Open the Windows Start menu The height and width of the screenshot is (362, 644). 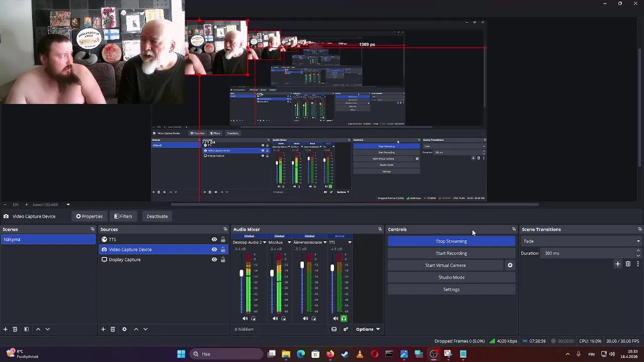click(181, 354)
